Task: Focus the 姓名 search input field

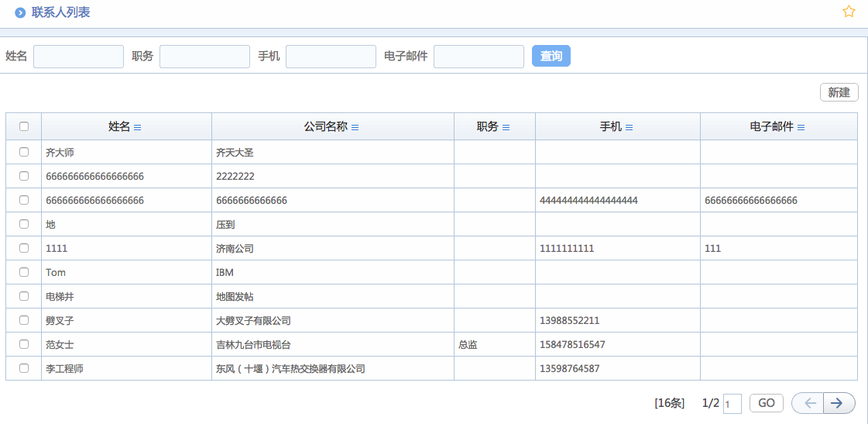Action: coord(78,57)
